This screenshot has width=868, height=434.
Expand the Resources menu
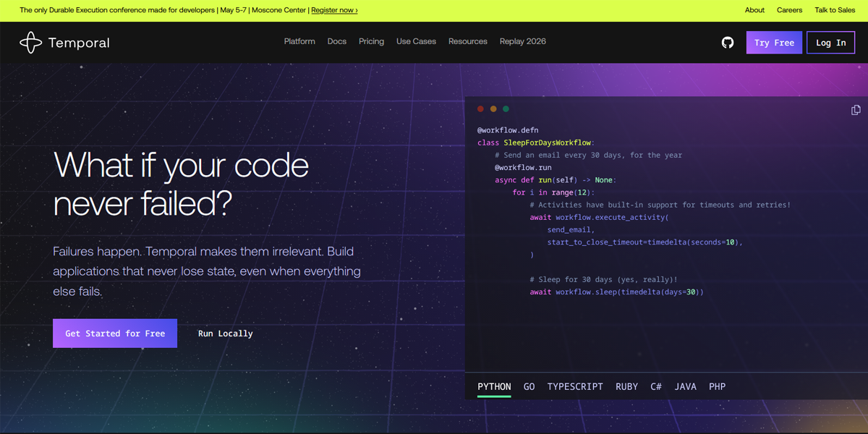(468, 41)
